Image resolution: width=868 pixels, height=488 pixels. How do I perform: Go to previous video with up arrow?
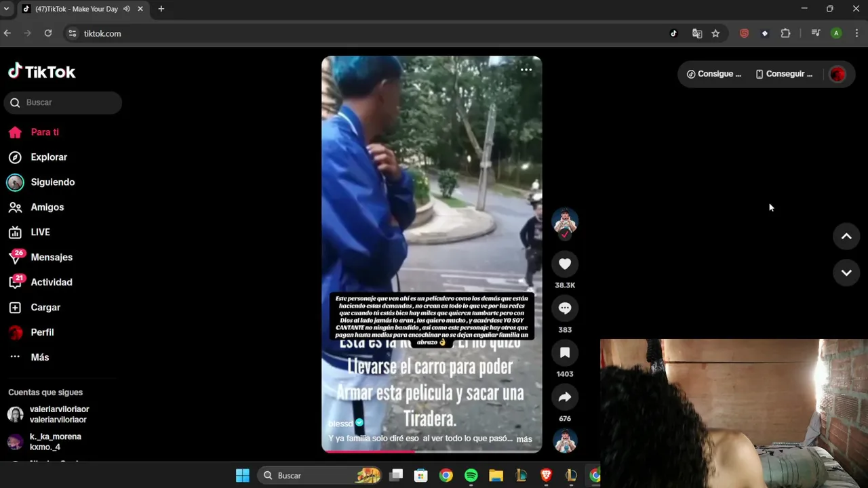[846, 237]
